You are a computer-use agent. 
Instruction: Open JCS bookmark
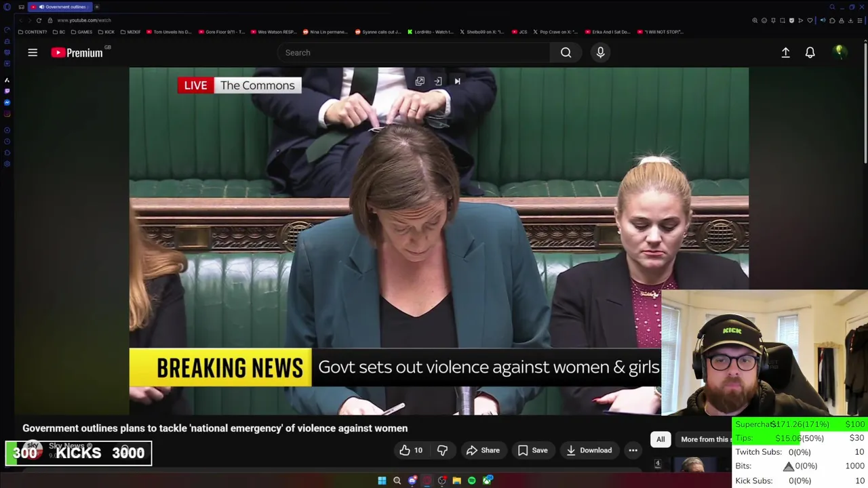pyautogui.click(x=519, y=32)
